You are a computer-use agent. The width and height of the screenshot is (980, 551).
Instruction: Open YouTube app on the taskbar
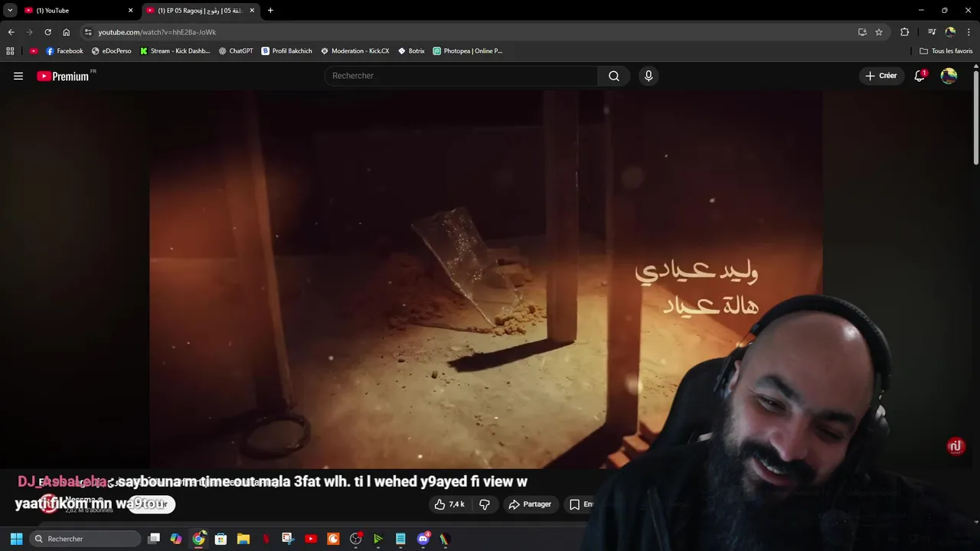coord(311,539)
